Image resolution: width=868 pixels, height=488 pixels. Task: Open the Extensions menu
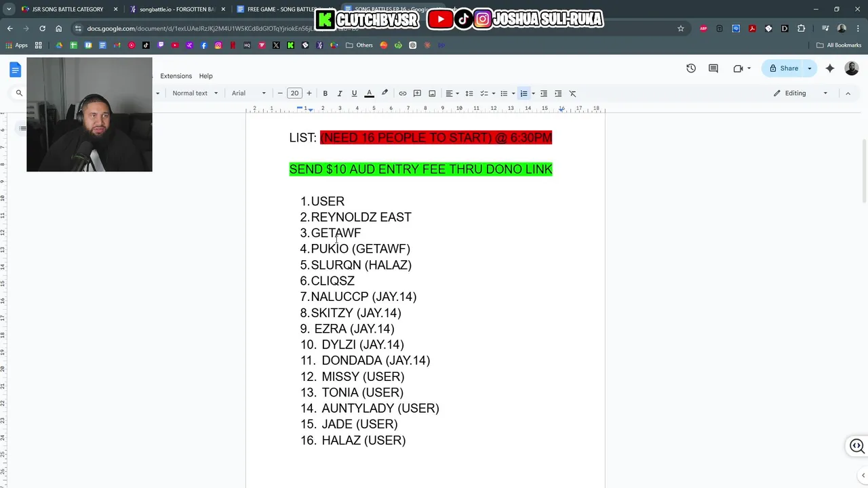click(176, 76)
